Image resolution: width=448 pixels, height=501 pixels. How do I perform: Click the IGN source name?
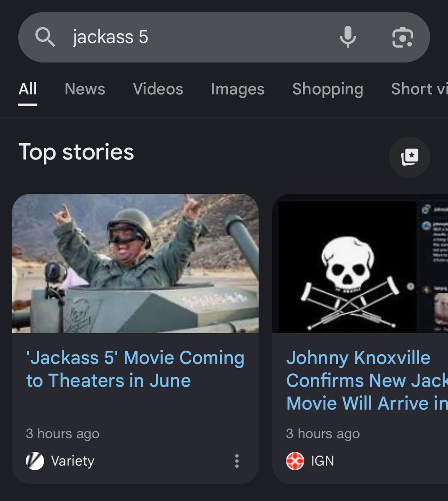[322, 461]
